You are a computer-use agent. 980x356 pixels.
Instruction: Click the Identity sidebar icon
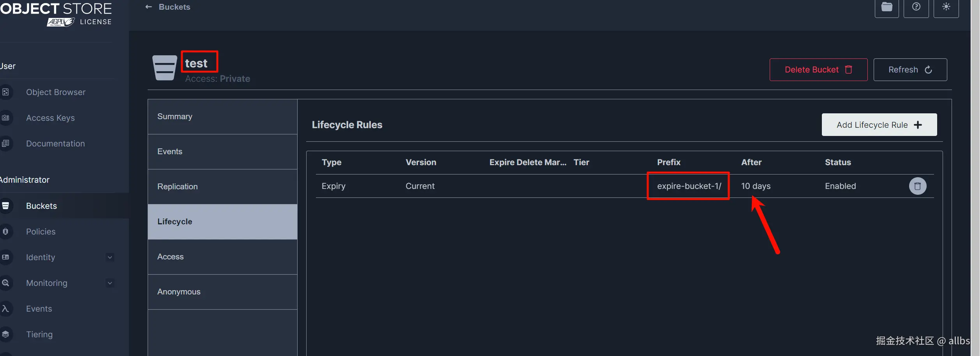tap(5, 257)
